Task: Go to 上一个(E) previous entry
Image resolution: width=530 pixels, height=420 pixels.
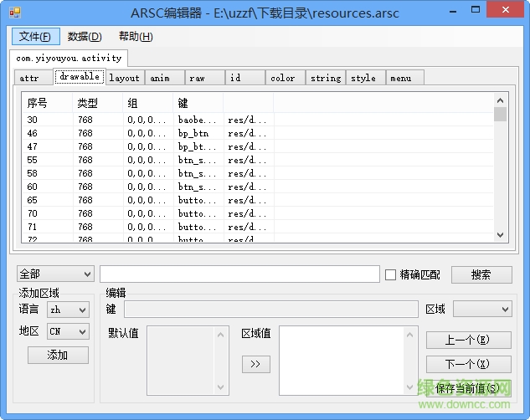Action: click(x=467, y=340)
